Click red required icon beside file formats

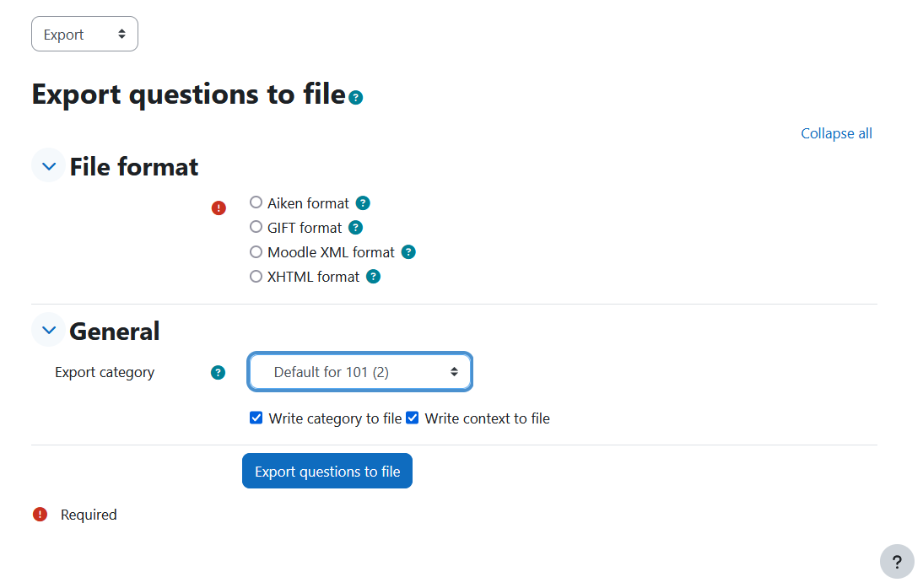[219, 208]
